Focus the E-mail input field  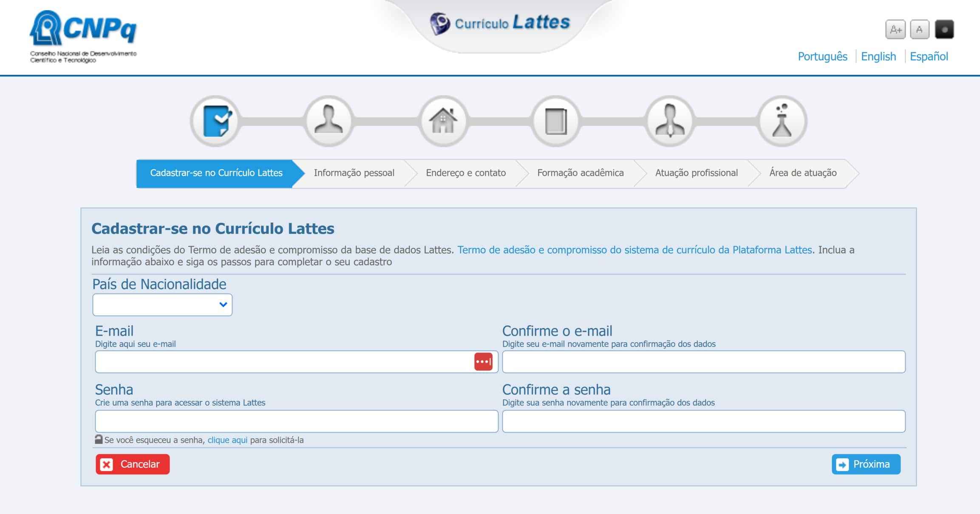point(297,362)
